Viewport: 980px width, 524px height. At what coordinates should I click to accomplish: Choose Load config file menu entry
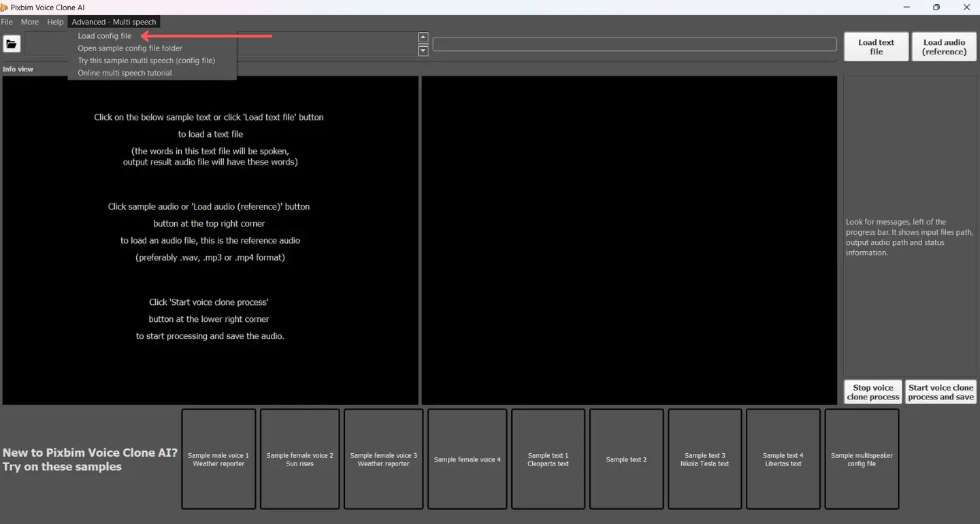[x=105, y=36]
